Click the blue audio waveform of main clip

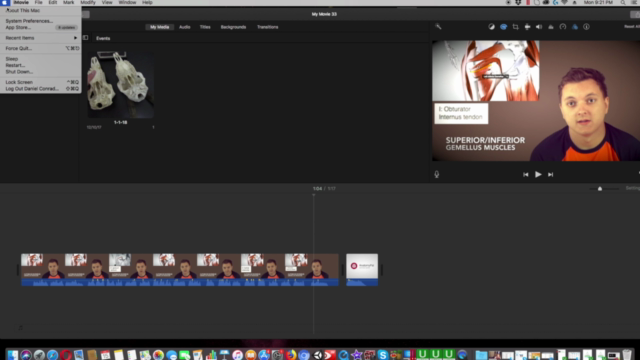click(x=180, y=282)
